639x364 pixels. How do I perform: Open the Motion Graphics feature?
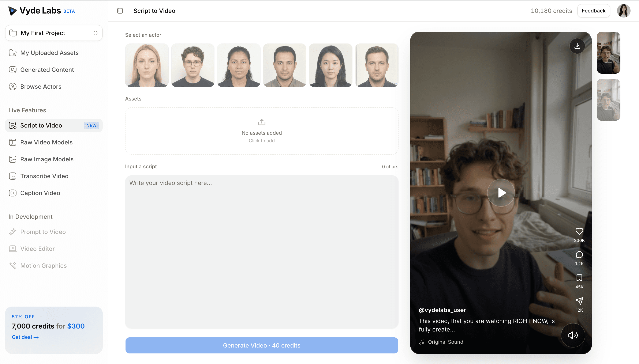[43, 265]
